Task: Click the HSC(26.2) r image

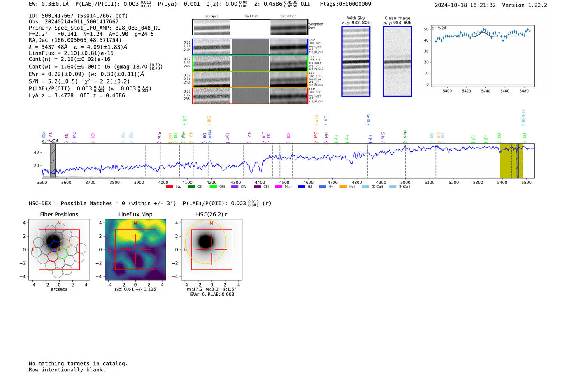Action: pos(211,249)
